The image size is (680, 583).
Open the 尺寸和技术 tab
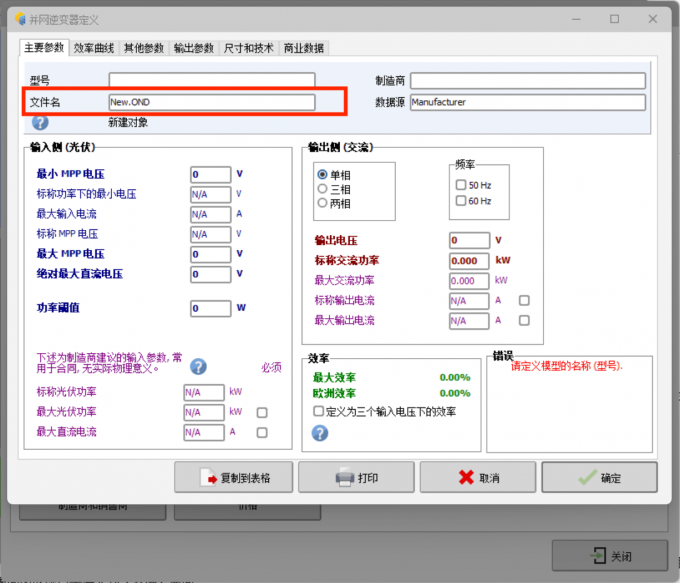(249, 48)
